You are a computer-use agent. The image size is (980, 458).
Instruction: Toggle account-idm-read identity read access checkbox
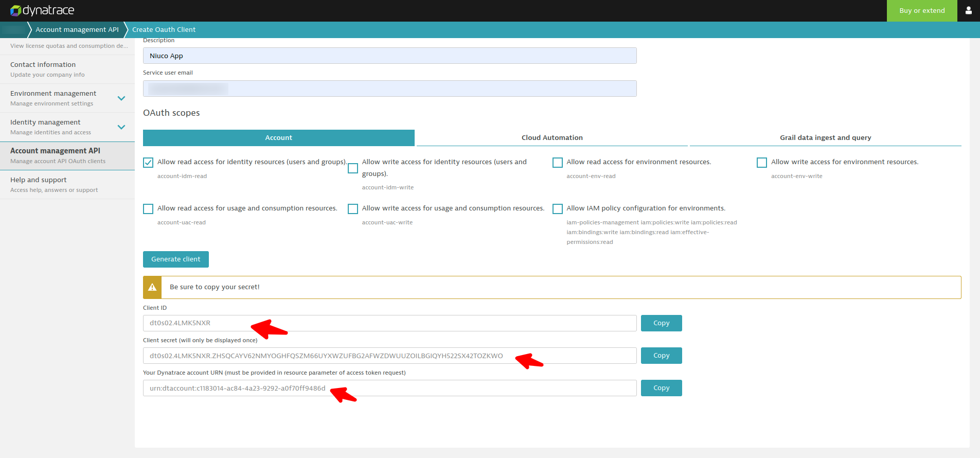click(148, 163)
